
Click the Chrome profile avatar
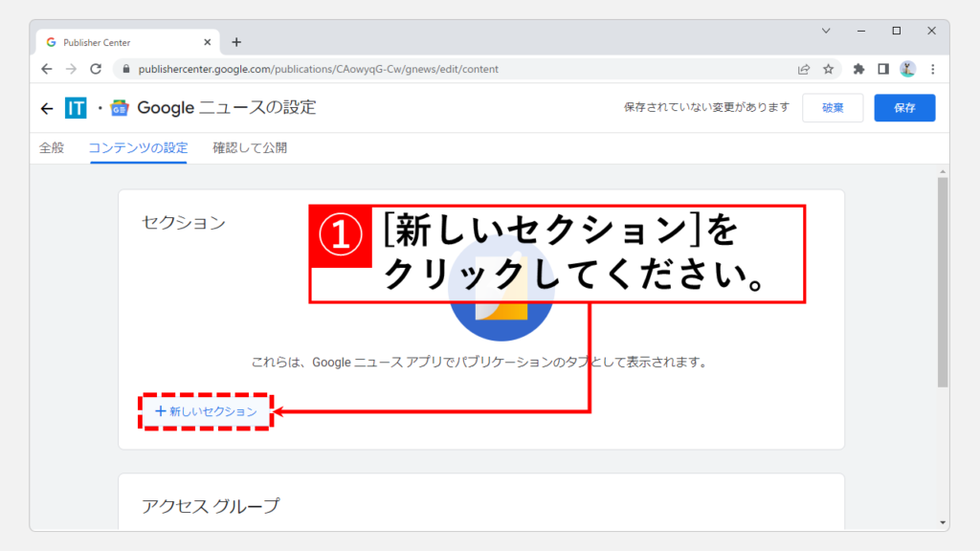click(907, 69)
